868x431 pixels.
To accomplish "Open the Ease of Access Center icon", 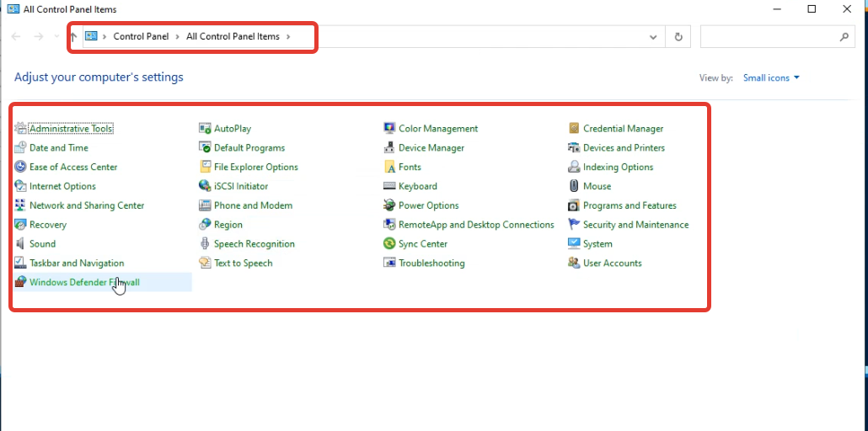I will click(x=20, y=167).
